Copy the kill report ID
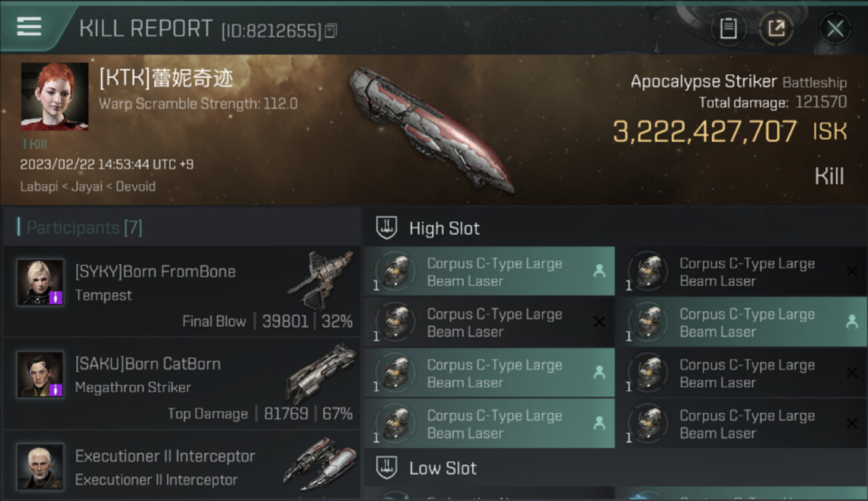Viewport: 868px width, 501px height. coord(332,30)
